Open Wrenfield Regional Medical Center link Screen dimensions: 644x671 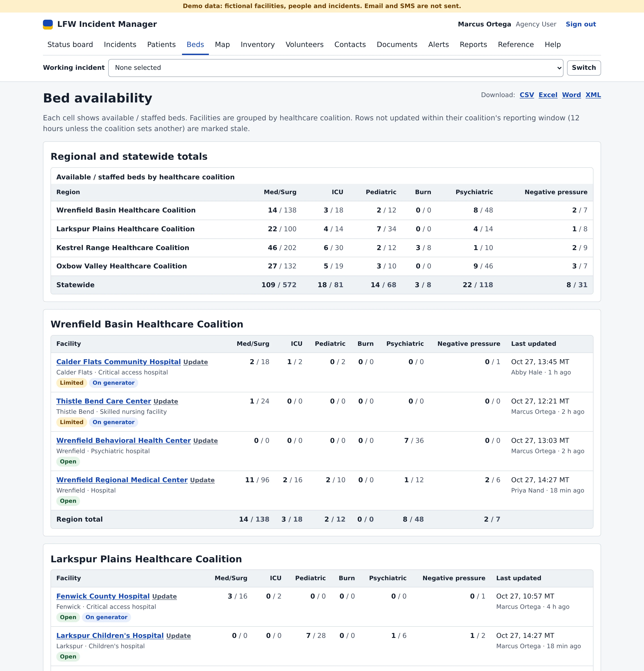point(122,480)
